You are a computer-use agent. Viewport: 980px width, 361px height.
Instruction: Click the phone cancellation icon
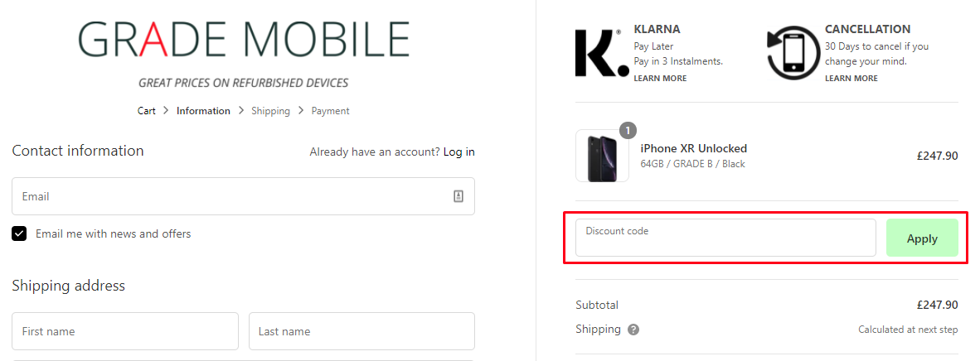point(793,54)
